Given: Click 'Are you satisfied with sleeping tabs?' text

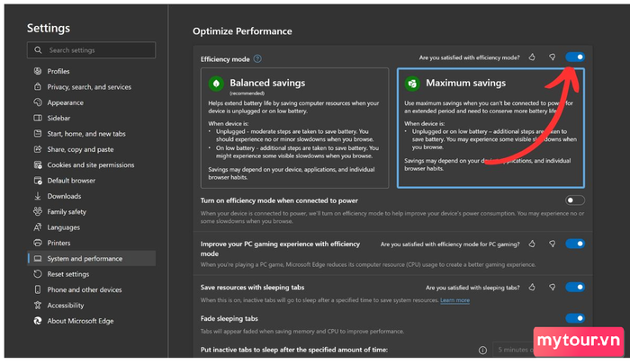Looking at the screenshot, I should click(472, 288).
